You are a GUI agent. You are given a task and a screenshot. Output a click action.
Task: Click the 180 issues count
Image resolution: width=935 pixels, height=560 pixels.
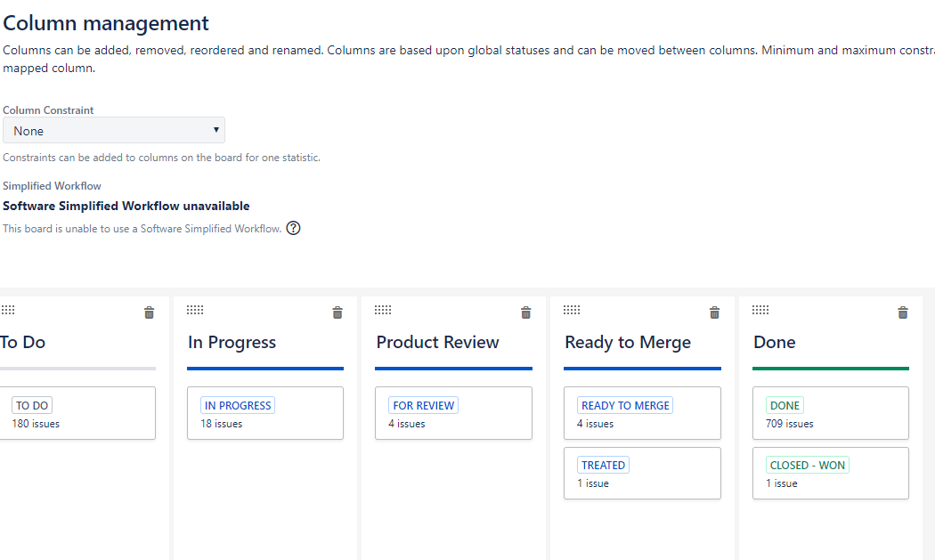pos(36,424)
